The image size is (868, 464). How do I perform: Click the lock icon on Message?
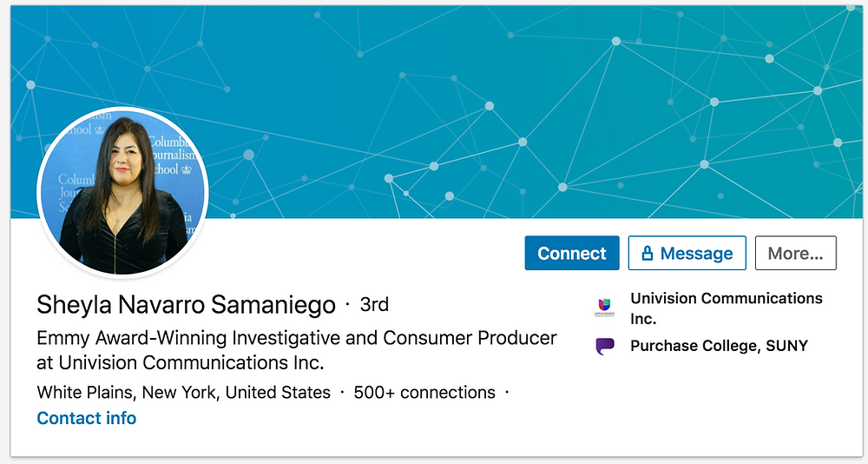click(648, 254)
